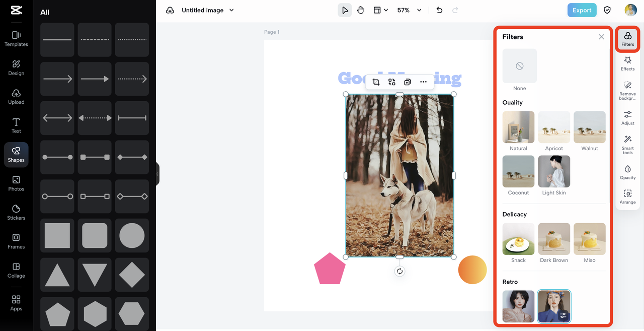Screen dimensions: 644x331
Task: Insert the dotted line shape
Action: point(132,40)
